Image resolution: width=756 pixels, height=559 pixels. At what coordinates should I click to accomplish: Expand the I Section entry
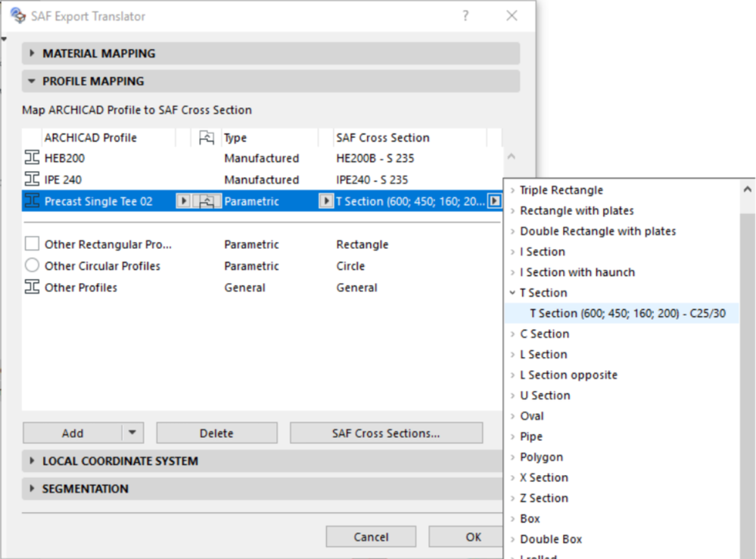(x=512, y=252)
